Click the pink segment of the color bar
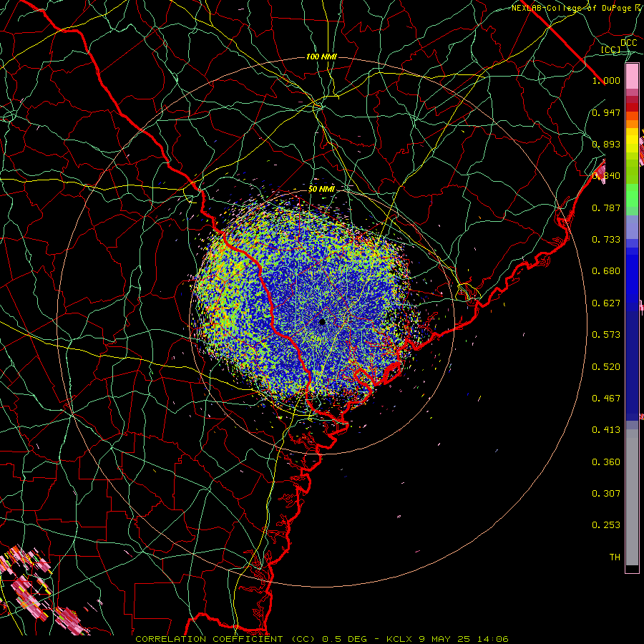Image resolution: width=644 pixels, height=644 pixels. [632, 77]
